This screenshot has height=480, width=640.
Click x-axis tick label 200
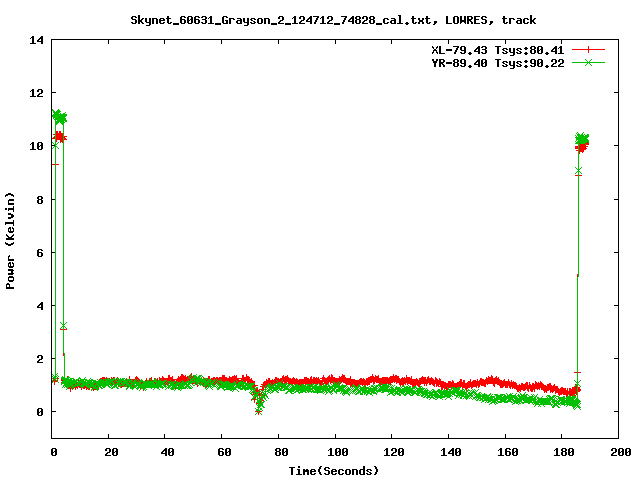620,452
